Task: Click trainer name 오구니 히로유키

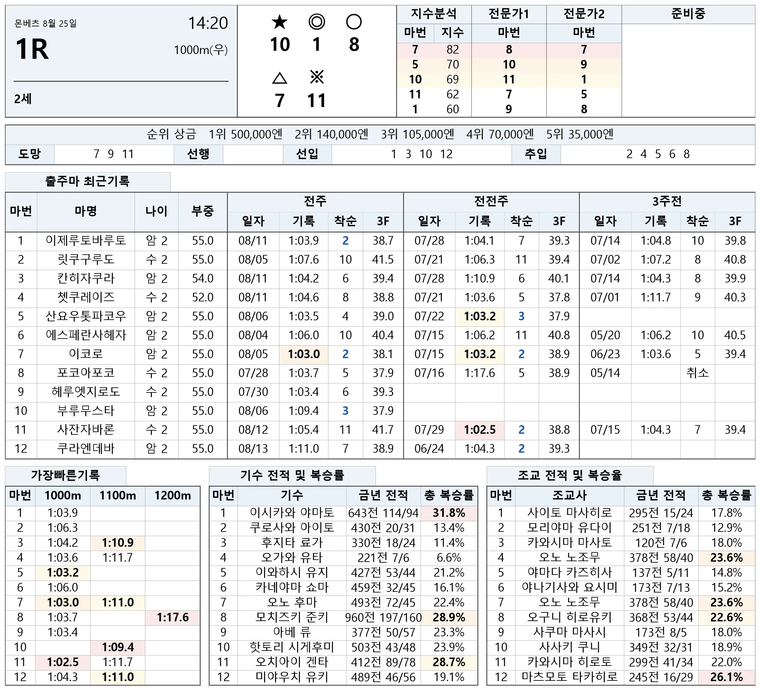Action: pos(570,617)
